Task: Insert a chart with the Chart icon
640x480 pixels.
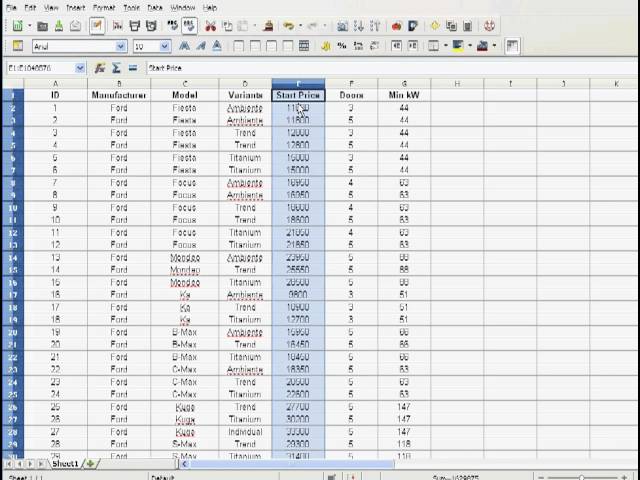Action: coord(396,26)
